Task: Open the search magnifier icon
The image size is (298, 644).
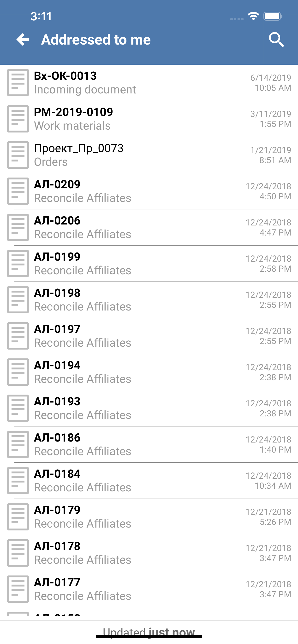Action: click(276, 40)
